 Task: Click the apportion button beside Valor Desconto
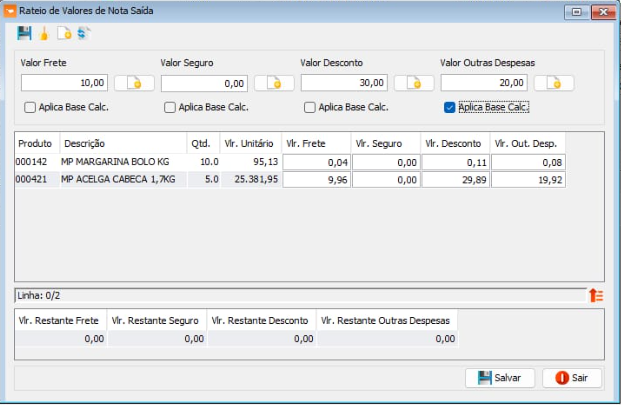[413, 83]
